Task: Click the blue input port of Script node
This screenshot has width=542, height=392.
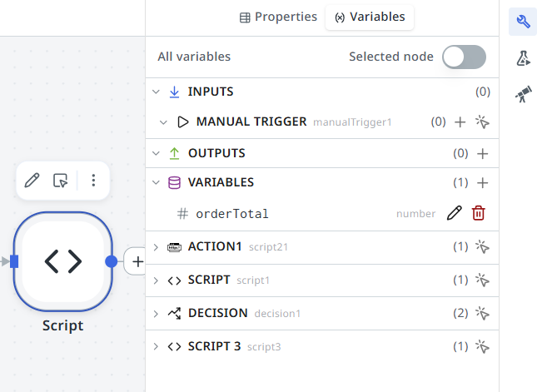Action: (x=14, y=261)
